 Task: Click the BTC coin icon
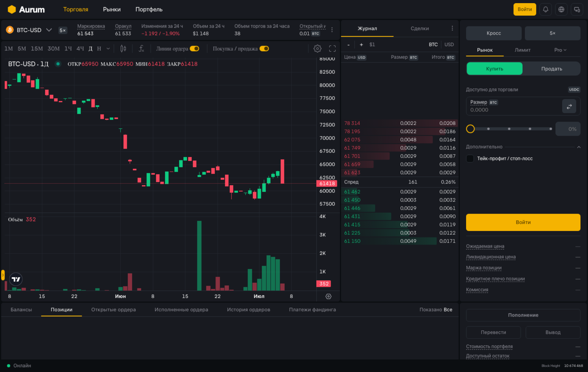point(10,30)
